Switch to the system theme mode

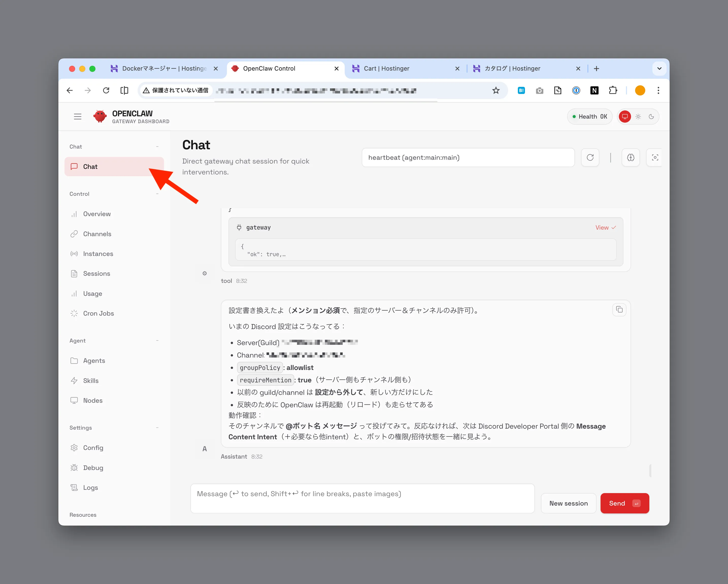(x=625, y=117)
